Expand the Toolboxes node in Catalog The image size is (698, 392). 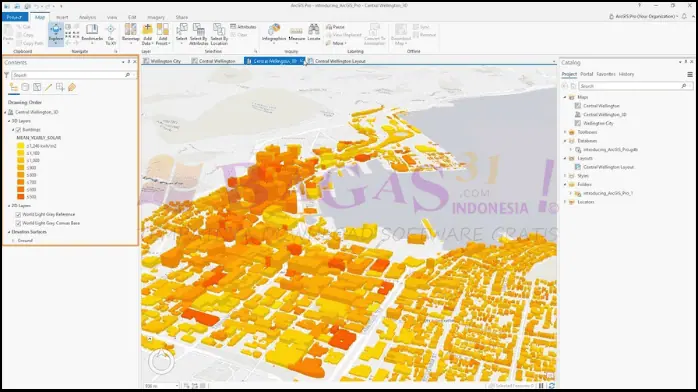(565, 132)
